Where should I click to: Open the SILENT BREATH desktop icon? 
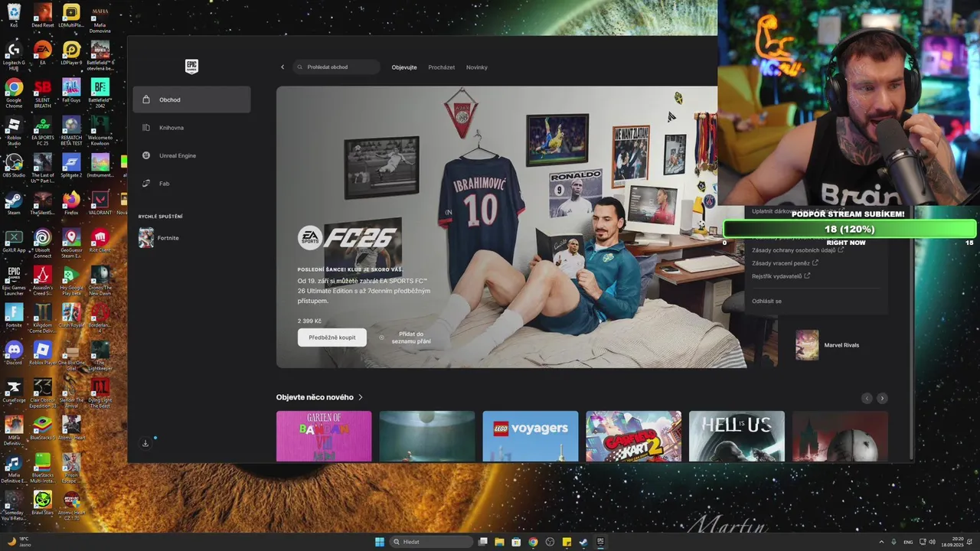(43, 93)
